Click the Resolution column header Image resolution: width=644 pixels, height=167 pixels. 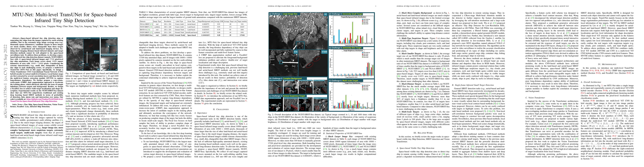point(168,22)
